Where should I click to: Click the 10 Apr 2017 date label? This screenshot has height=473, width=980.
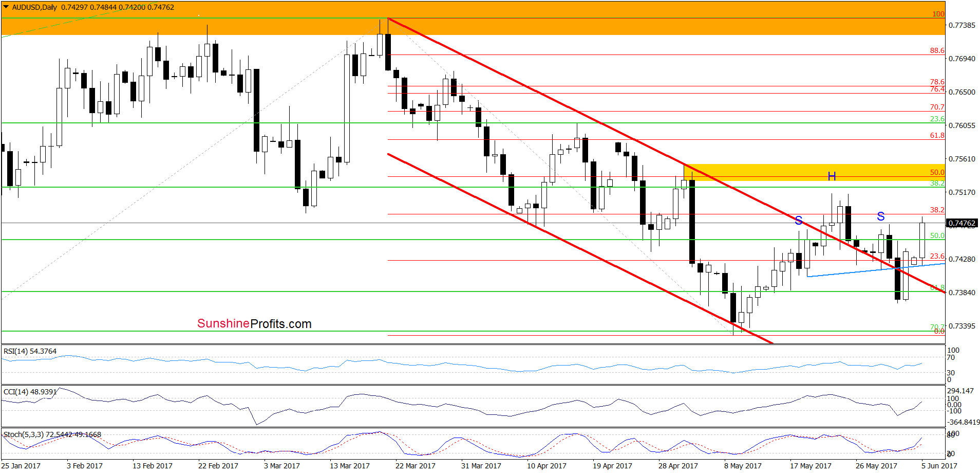click(x=547, y=466)
